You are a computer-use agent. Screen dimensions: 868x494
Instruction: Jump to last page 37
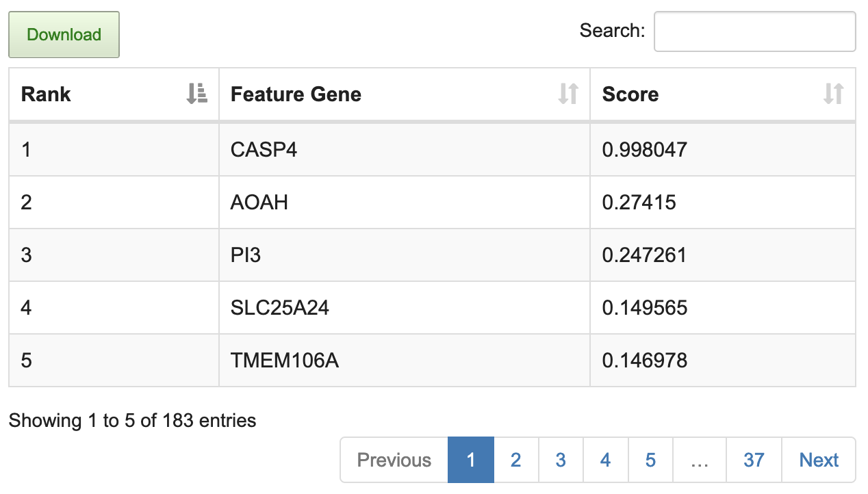click(754, 460)
